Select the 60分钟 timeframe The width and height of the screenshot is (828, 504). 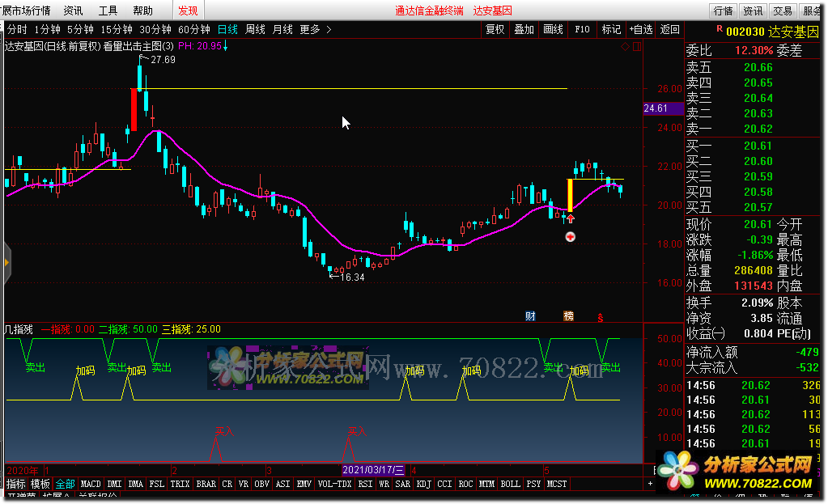coord(193,30)
